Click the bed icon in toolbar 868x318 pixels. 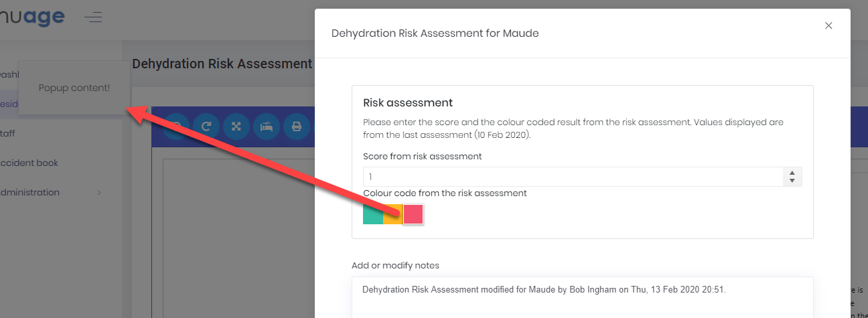pos(266,126)
